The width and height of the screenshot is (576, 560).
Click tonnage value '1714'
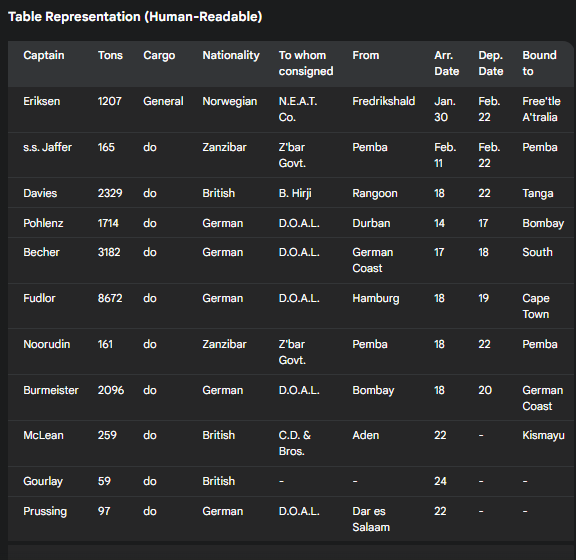click(108, 223)
